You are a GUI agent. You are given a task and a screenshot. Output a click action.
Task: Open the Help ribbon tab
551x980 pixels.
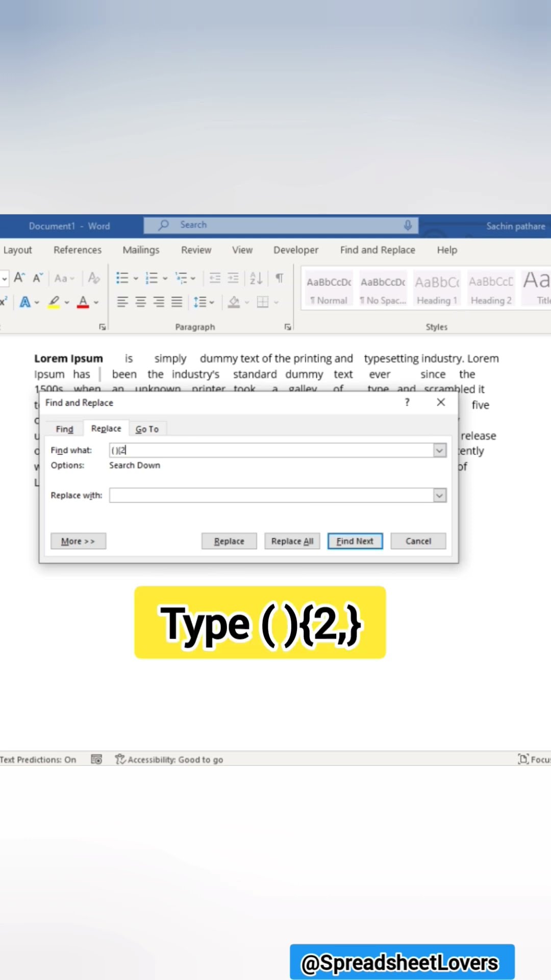pyautogui.click(x=447, y=250)
